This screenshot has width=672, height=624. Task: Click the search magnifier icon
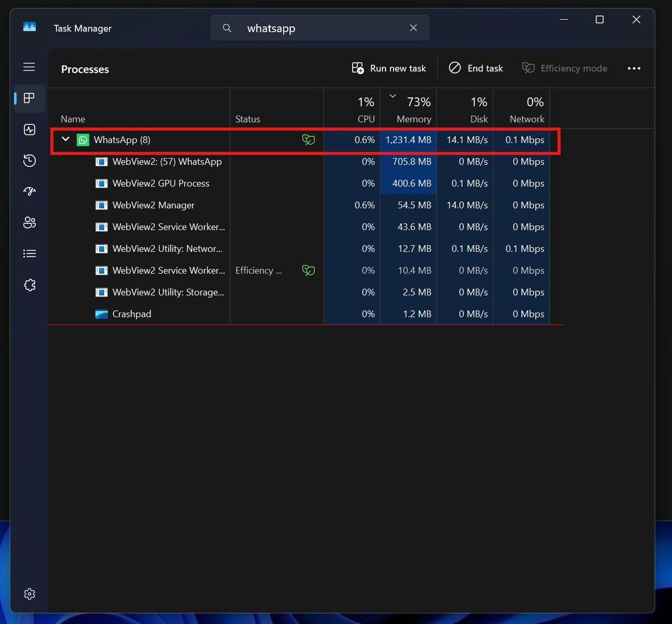click(227, 28)
